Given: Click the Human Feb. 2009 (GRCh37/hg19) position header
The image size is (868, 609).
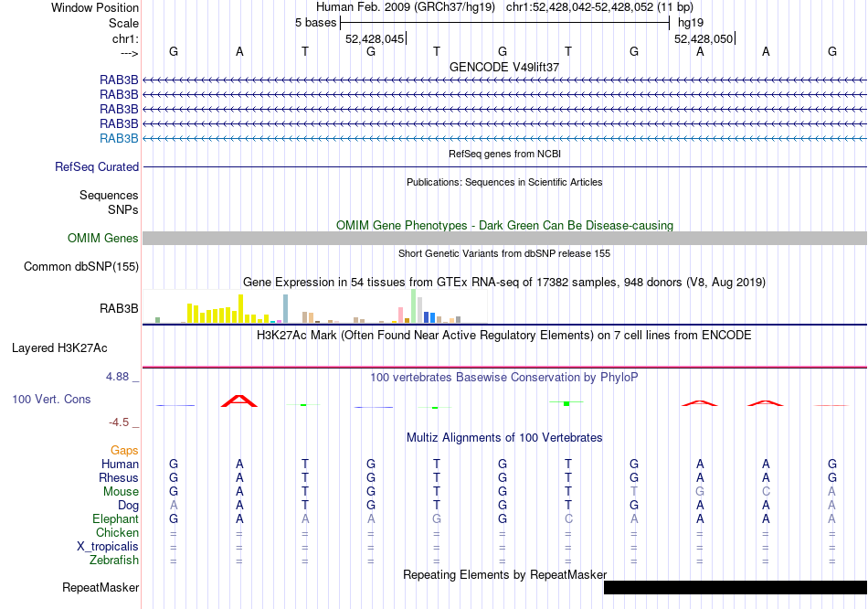Looking at the screenshot, I should pyautogui.click(x=405, y=7).
